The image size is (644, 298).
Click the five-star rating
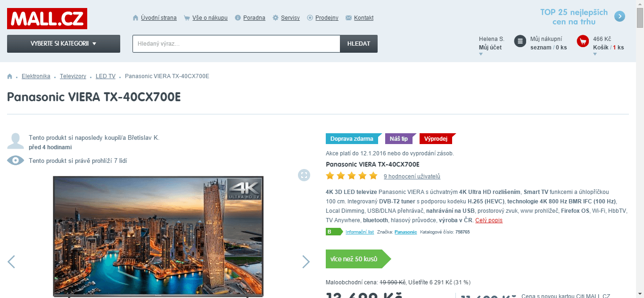pos(352,176)
